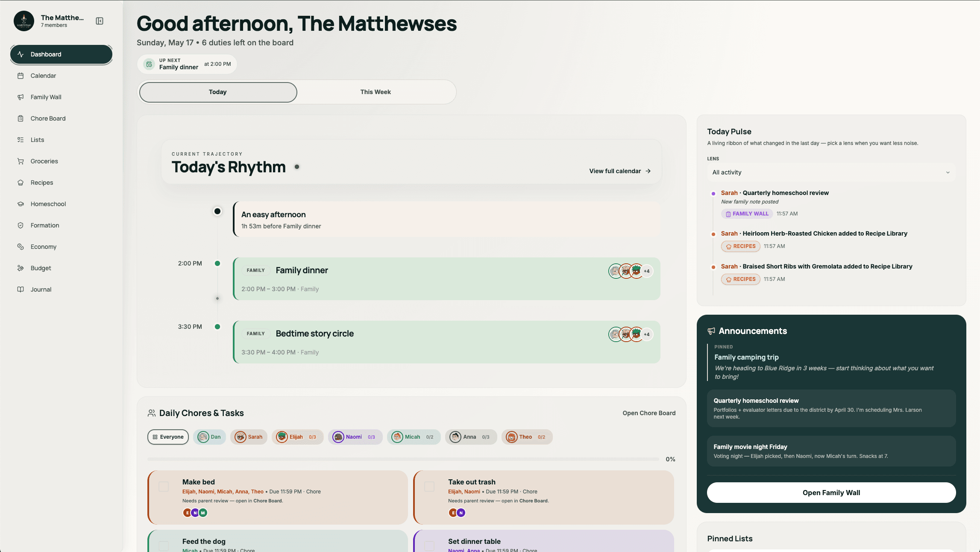This screenshot has height=552, width=980.
Task: Click the Family Wall megaphone icon in sidebar
Action: [21, 97]
